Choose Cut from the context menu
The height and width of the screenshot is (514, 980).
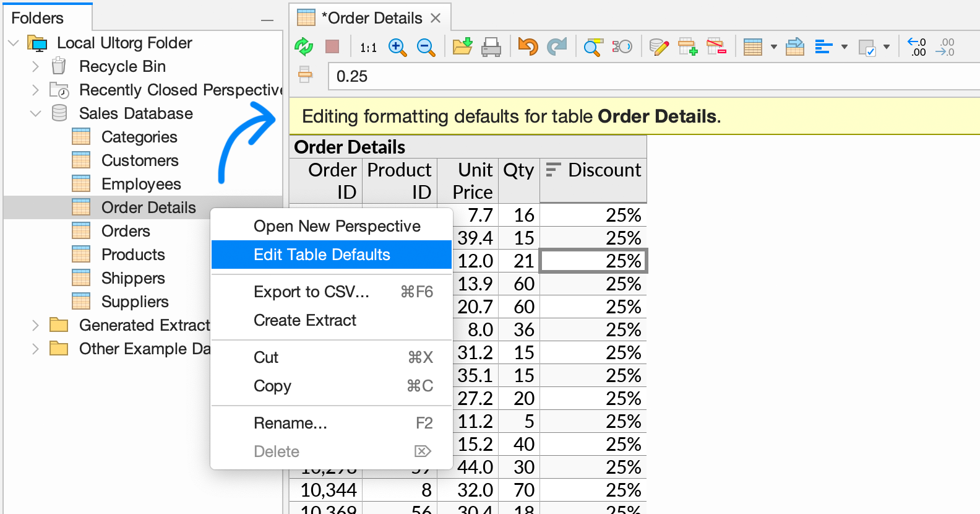[331, 357]
